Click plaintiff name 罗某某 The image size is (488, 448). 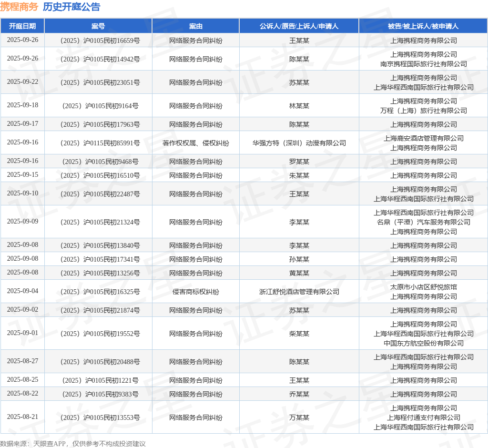(299, 161)
